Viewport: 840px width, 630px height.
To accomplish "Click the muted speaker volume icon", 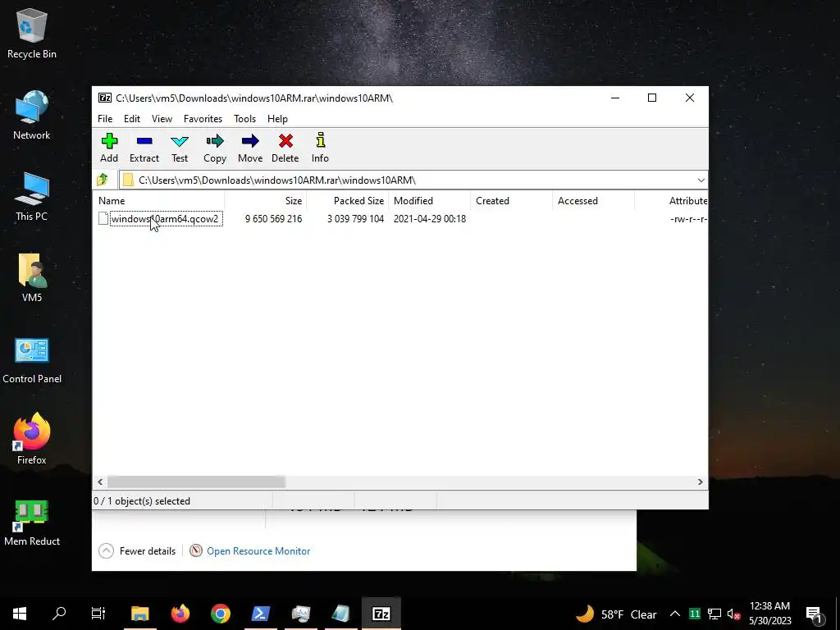I will click(733, 614).
